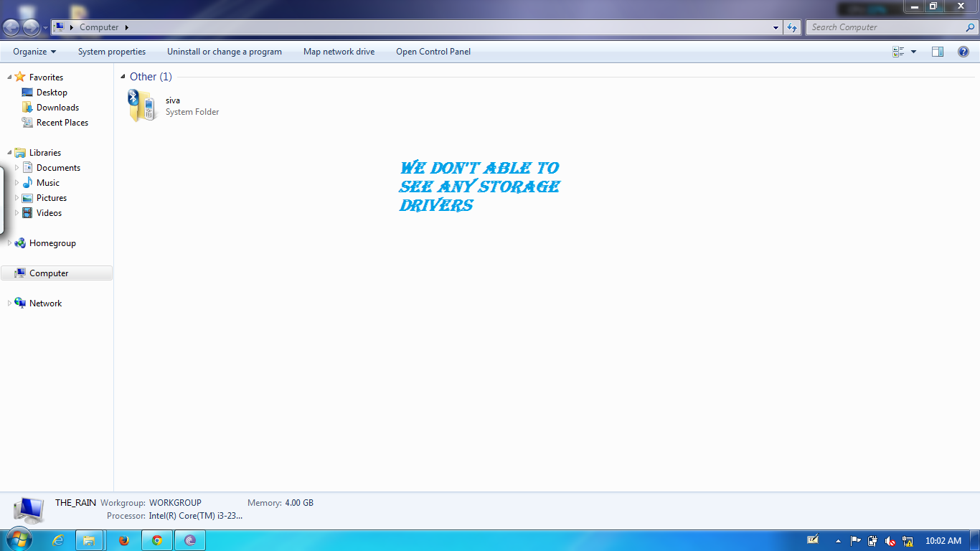Viewport: 980px width, 551px height.
Task: Show hidden tray icons arrow
Action: [838, 541]
